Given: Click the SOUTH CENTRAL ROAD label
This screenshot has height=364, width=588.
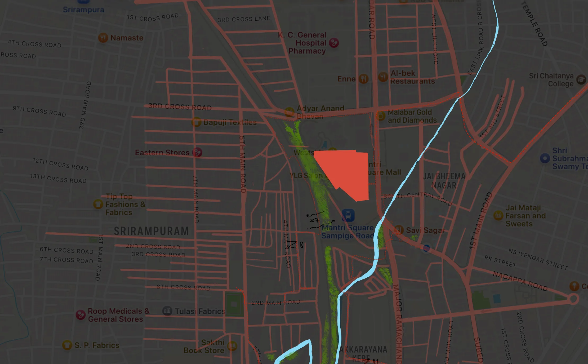Looking at the screenshot, I should click(418, 199).
